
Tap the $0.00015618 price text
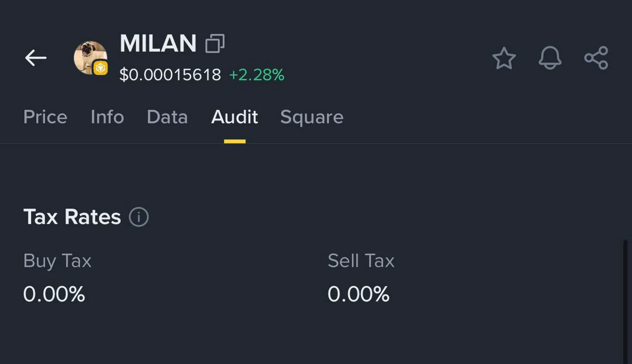170,75
